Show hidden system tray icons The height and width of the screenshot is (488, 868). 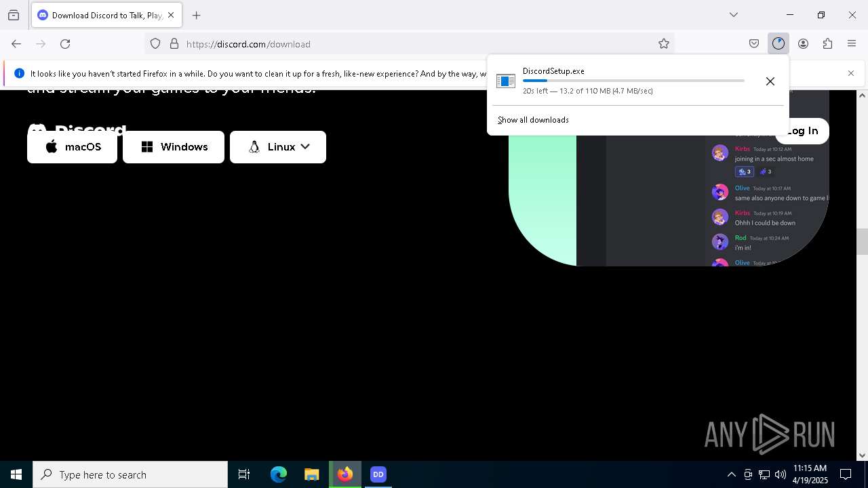tap(731, 474)
